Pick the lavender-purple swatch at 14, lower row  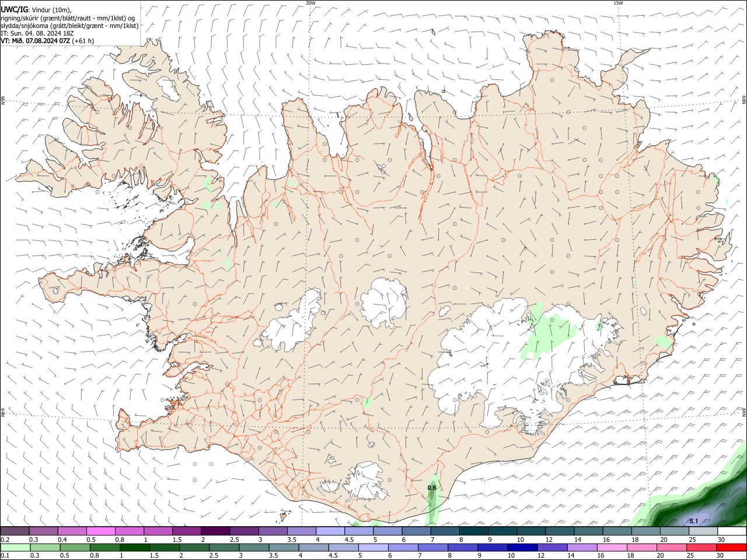coord(582,547)
